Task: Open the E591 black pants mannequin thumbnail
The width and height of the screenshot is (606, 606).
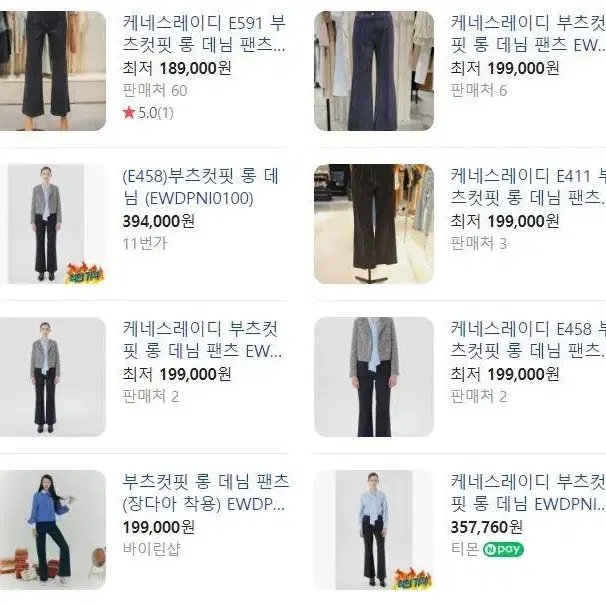Action: coord(53,71)
